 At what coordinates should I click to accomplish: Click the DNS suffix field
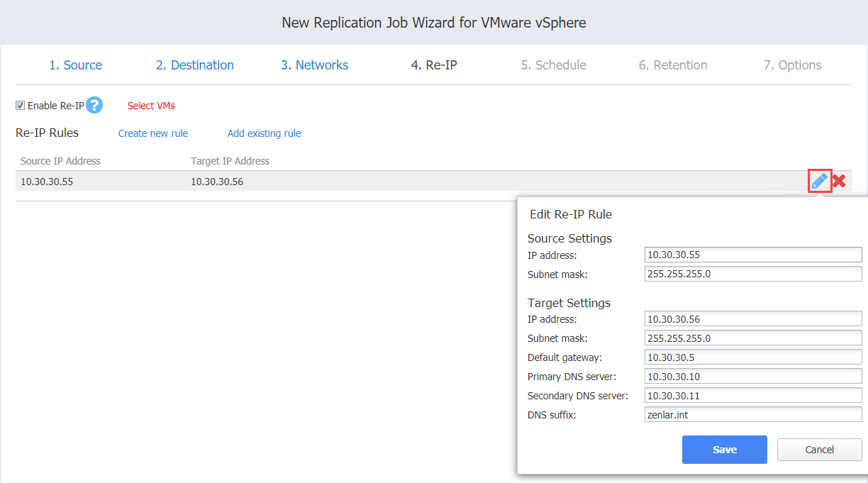(753, 415)
